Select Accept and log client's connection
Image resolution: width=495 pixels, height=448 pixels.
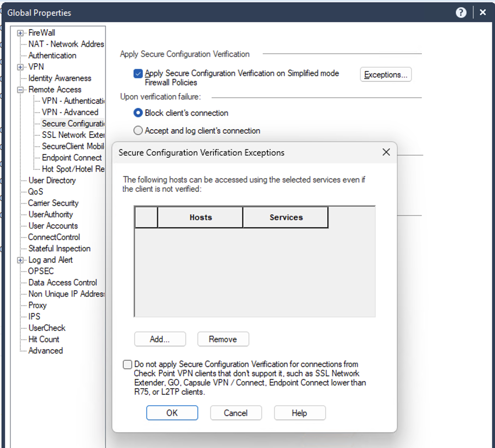click(x=138, y=130)
